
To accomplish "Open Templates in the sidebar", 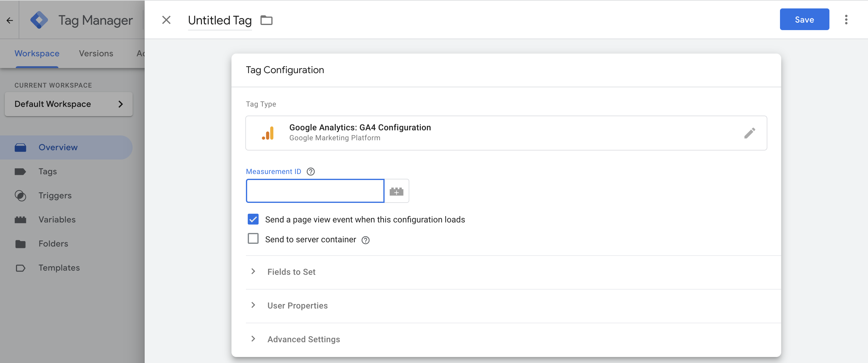I will point(66,268).
